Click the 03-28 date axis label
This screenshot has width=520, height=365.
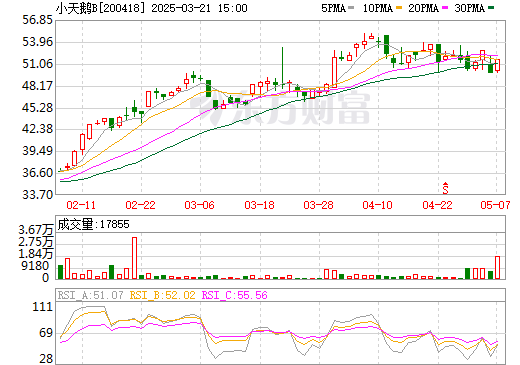(318, 205)
